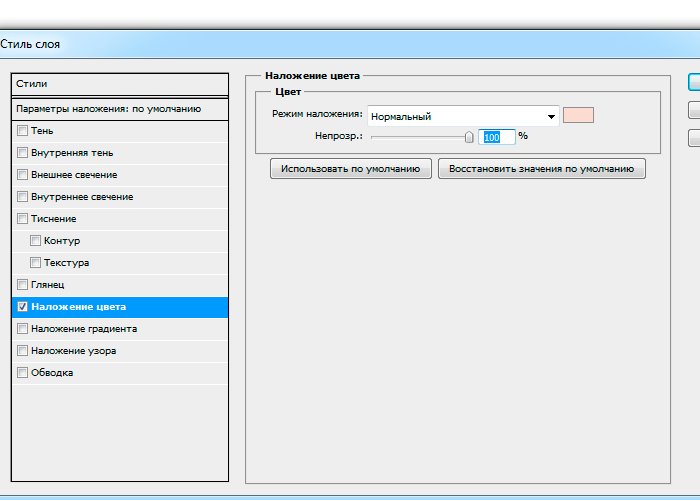The image size is (700, 500).
Task: Enable the Тень (Drop Shadow) checkbox
Action: pos(22,131)
